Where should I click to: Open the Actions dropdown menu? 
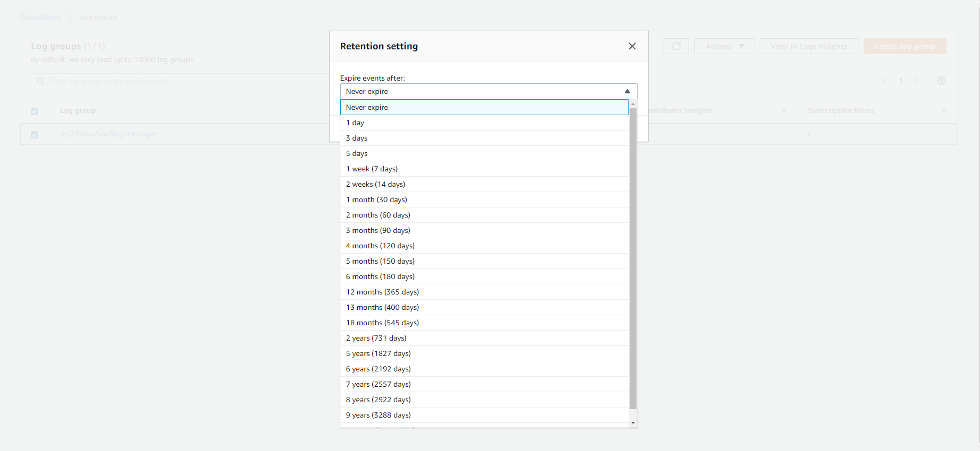point(724,46)
